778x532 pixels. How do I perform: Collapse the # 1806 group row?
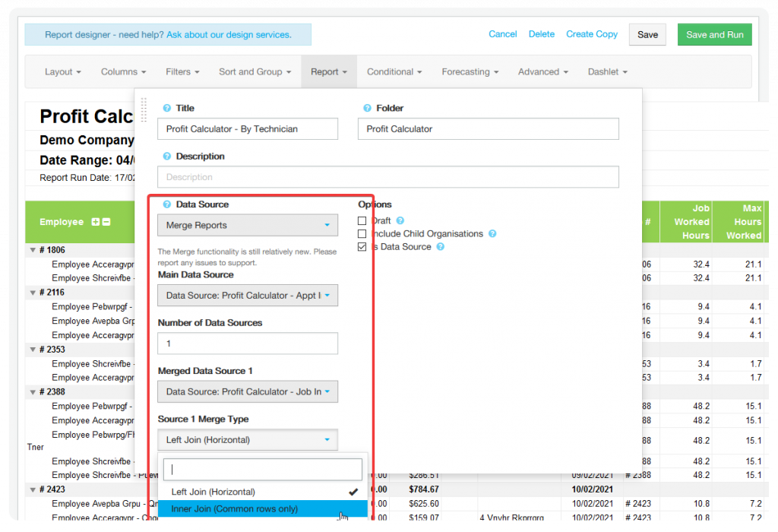33,250
